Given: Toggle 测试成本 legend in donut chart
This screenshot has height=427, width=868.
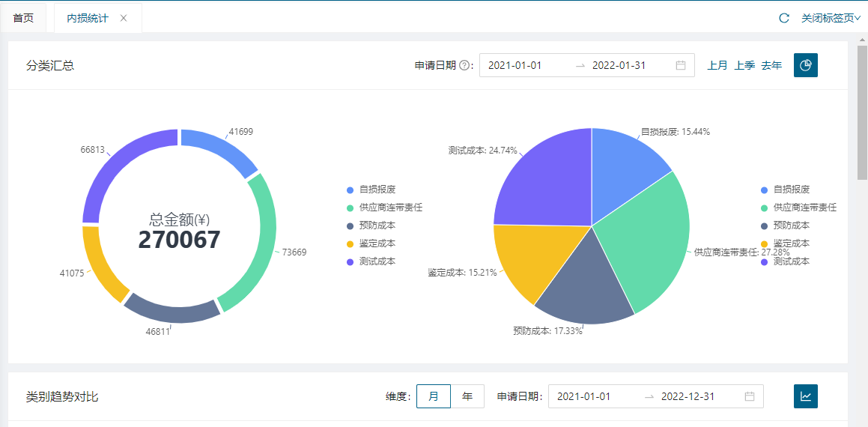Looking at the screenshot, I should 377,261.
